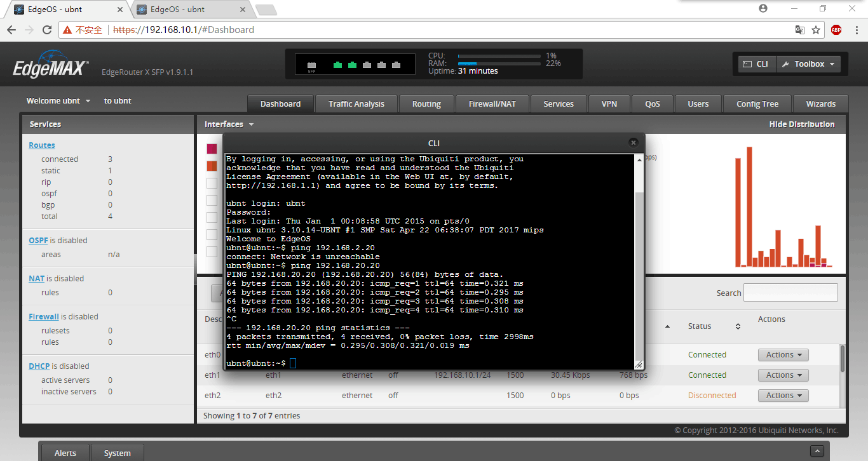Open the Welcome ubnt user dropdown

click(x=58, y=101)
